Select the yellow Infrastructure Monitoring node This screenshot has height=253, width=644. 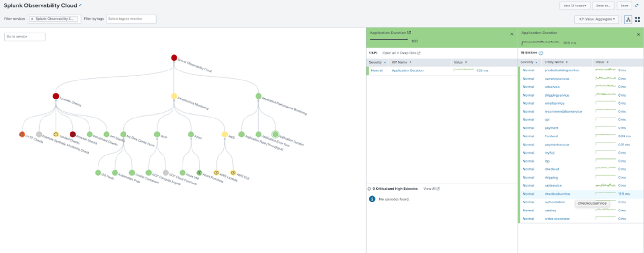174,96
